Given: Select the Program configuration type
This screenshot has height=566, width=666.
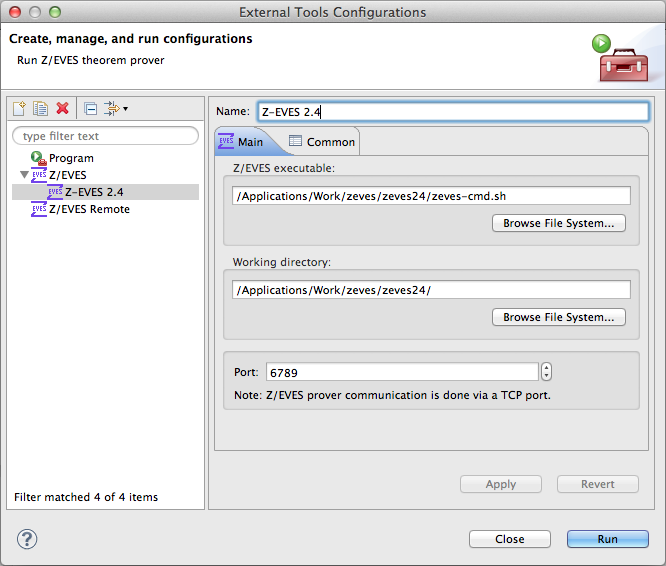Looking at the screenshot, I should pos(70,158).
